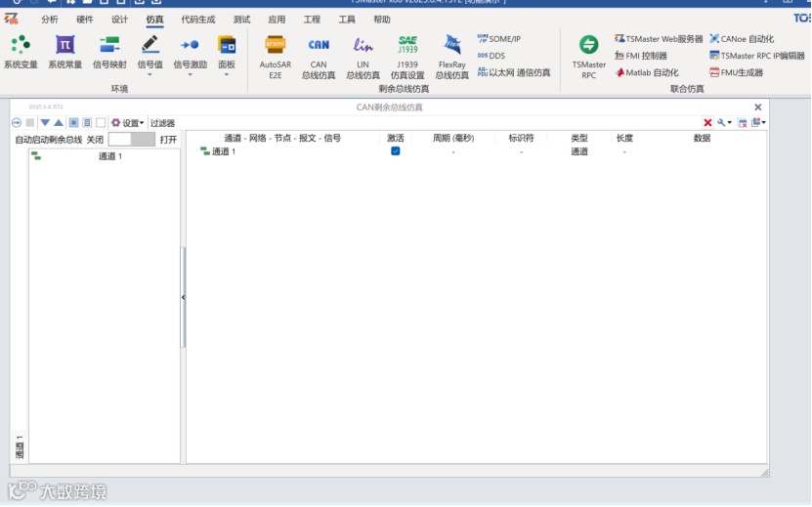Open the wrench tool dropdown
The height and width of the screenshot is (507, 812).
point(724,123)
